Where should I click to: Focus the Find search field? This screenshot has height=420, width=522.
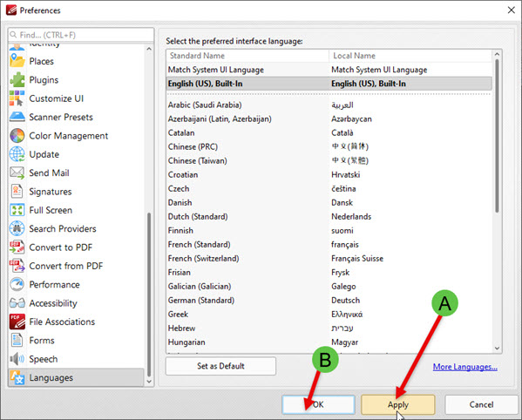coord(81,35)
